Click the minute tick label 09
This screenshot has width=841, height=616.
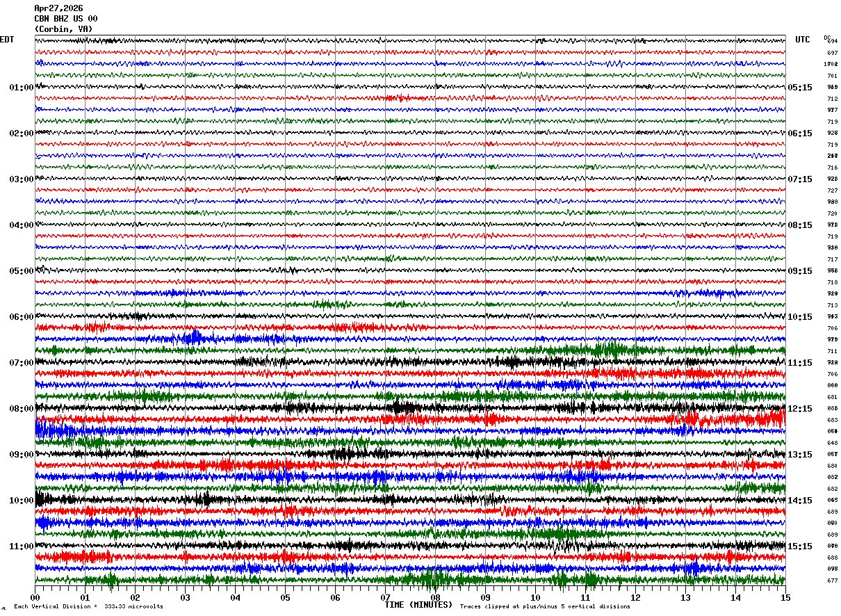point(485,597)
